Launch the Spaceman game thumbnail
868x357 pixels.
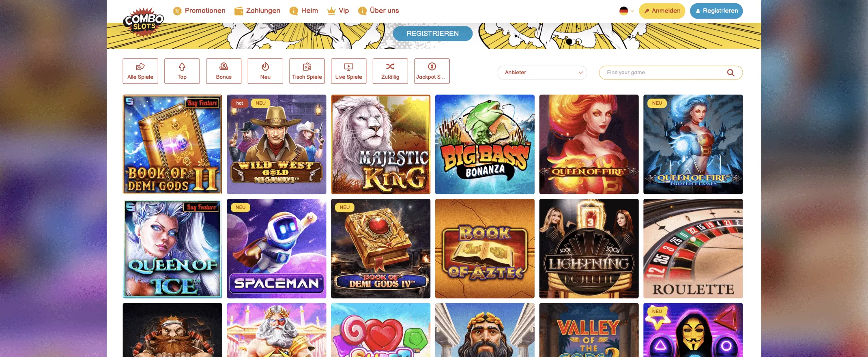coord(276,249)
